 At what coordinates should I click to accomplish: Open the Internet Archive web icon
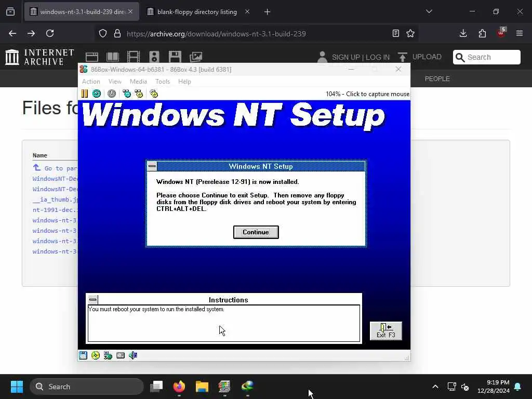(x=91, y=57)
